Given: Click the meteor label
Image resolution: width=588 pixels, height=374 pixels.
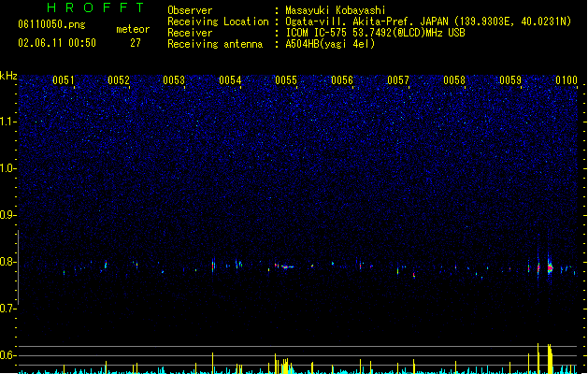Looking at the screenshot, I should [133, 29].
